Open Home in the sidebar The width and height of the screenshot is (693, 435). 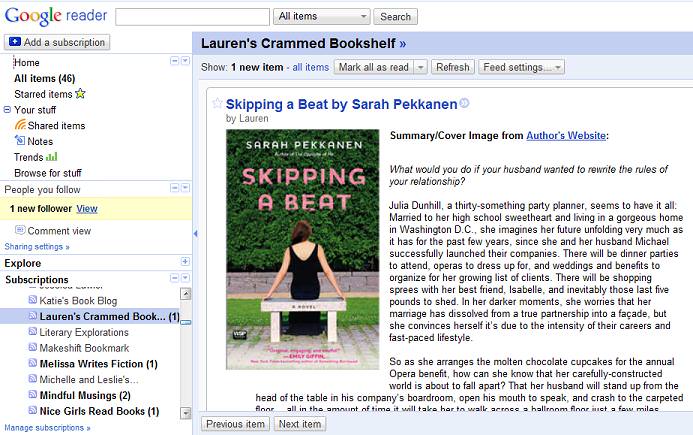tap(27, 63)
